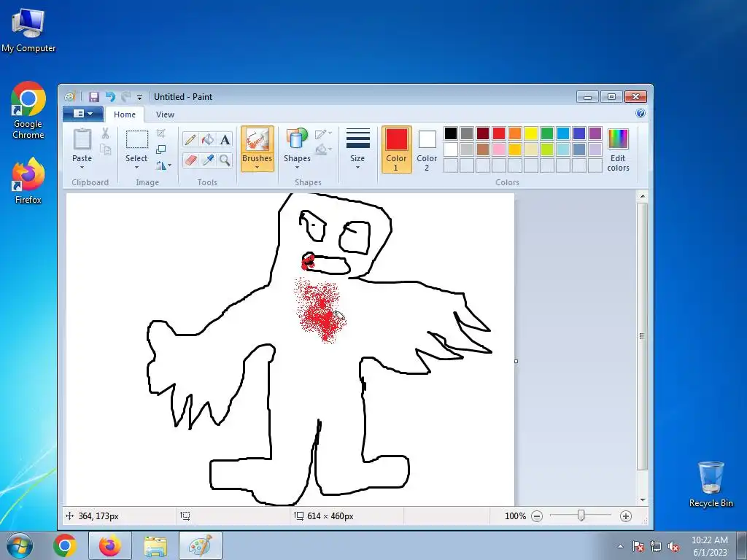Click the Save icon in quick access toolbar
This screenshot has width=747, height=560.
[x=94, y=97]
